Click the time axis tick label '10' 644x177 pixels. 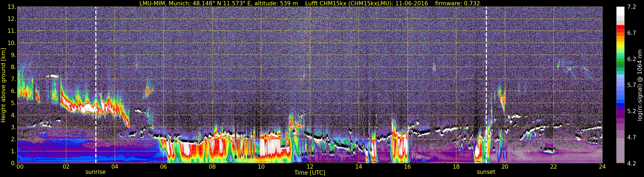click(261, 167)
